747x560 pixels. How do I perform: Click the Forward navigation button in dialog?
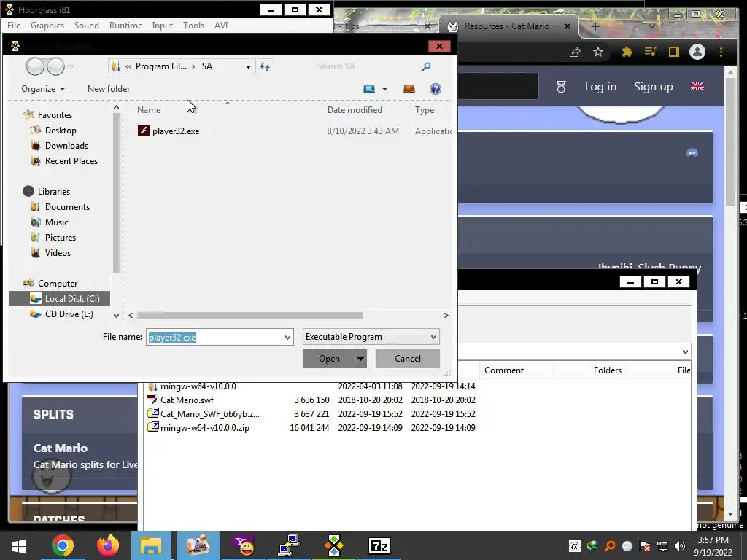pyautogui.click(x=55, y=66)
